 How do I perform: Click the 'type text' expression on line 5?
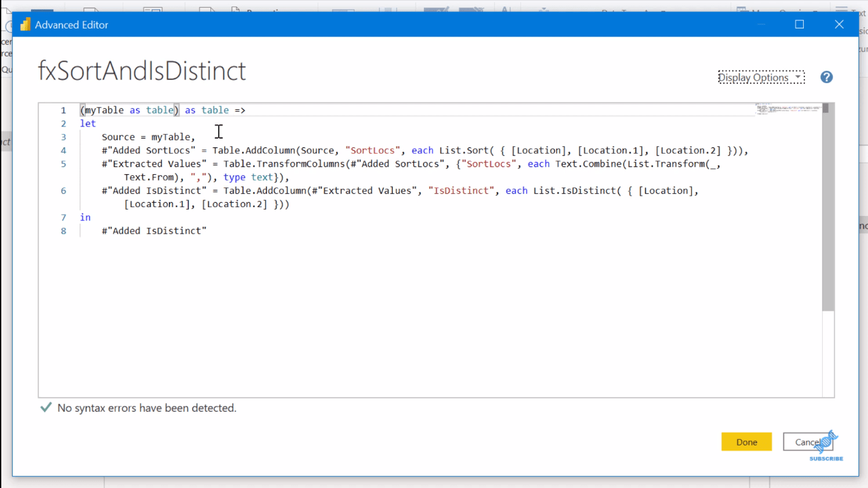pos(248,177)
